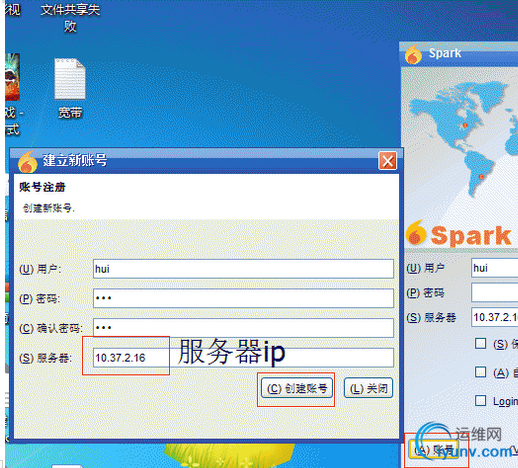Click the 账号注册 heading text
The height and width of the screenshot is (468, 518).
42,187
